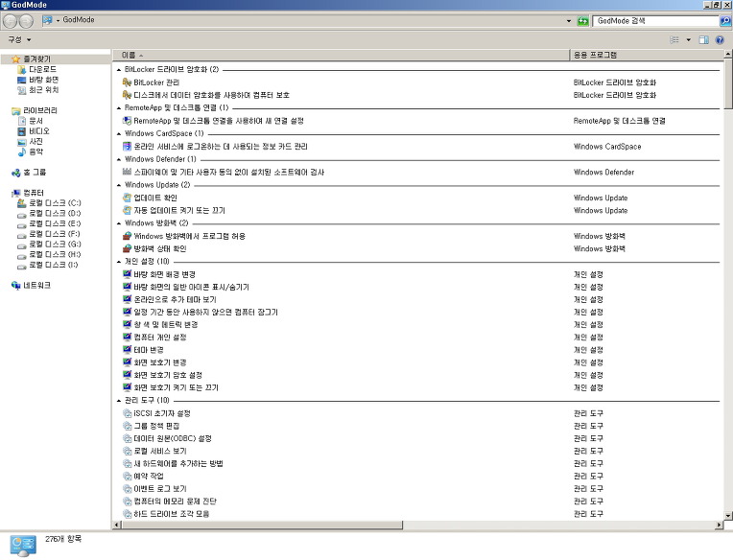Select 문서 library

35,121
